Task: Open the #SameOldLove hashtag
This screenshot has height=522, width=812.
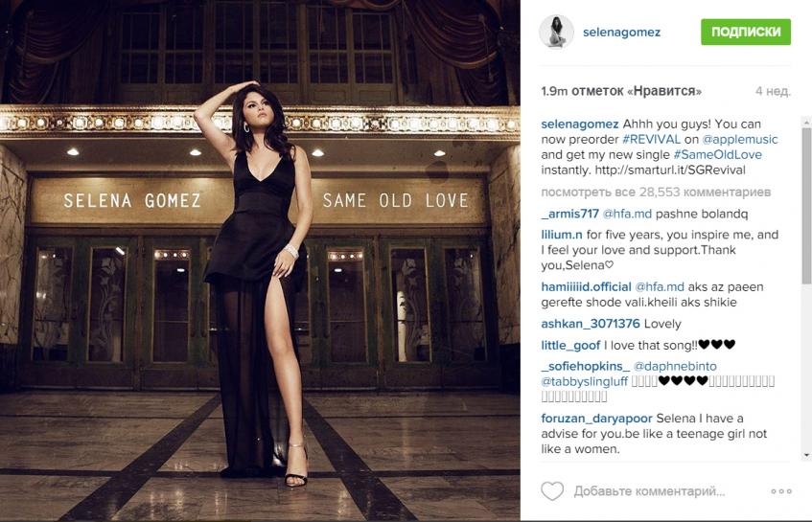Action: pyautogui.click(x=717, y=155)
